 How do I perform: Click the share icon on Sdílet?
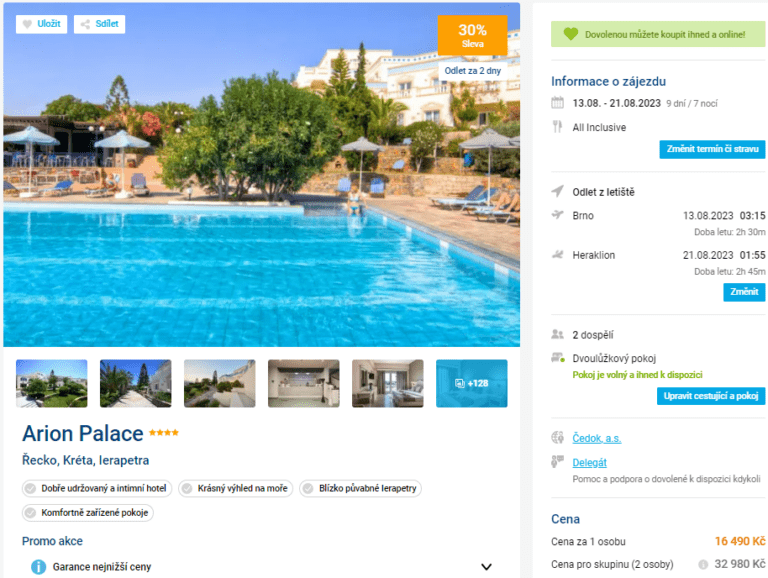click(x=85, y=24)
